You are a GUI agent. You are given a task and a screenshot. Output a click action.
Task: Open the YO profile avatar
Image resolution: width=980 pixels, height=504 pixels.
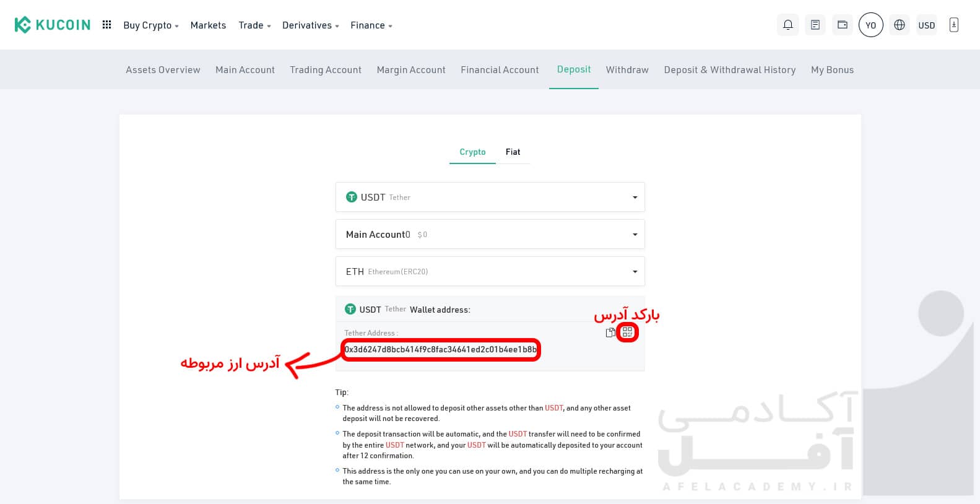point(870,25)
